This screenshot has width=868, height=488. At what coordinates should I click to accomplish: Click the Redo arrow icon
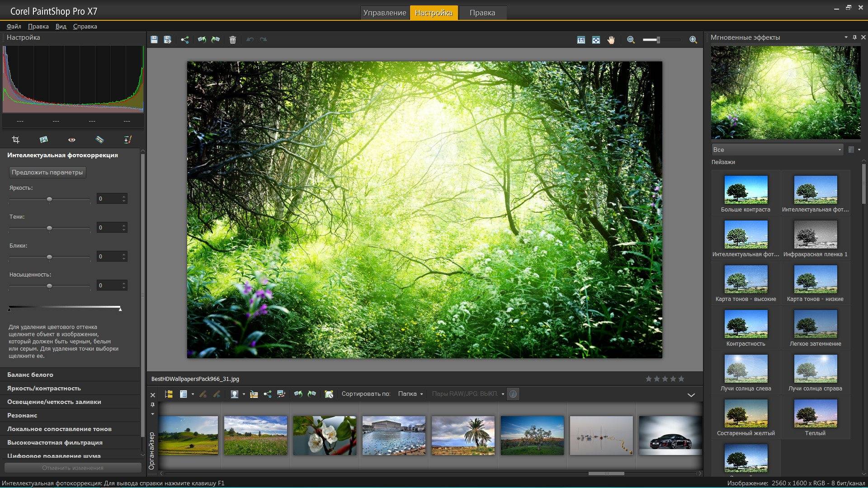coord(264,40)
